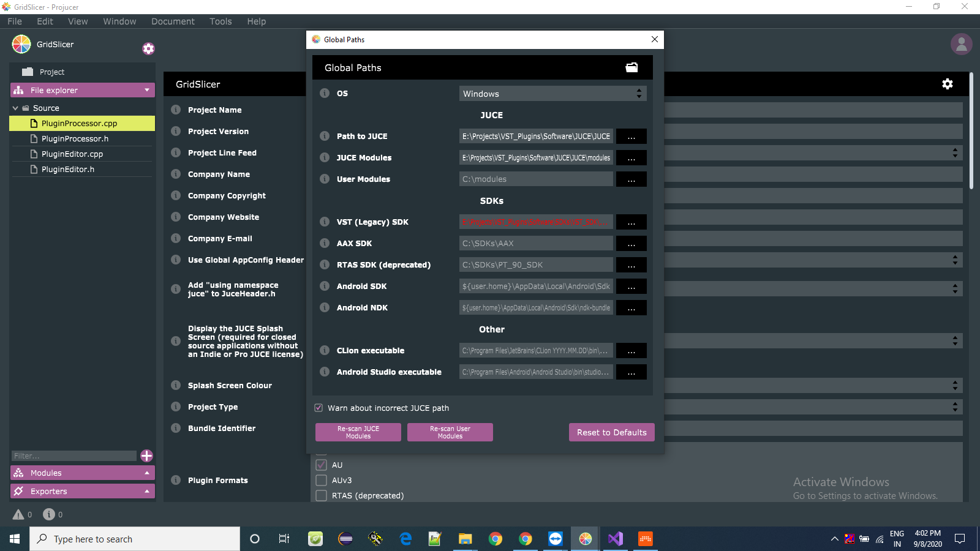980x551 pixels.
Task: Click the file Filter input field
Action: [74, 455]
